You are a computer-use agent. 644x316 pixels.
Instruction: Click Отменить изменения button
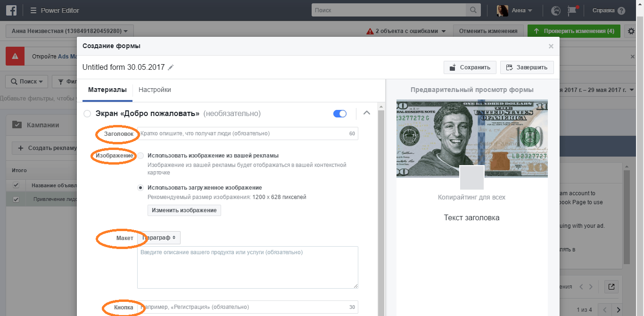click(488, 31)
